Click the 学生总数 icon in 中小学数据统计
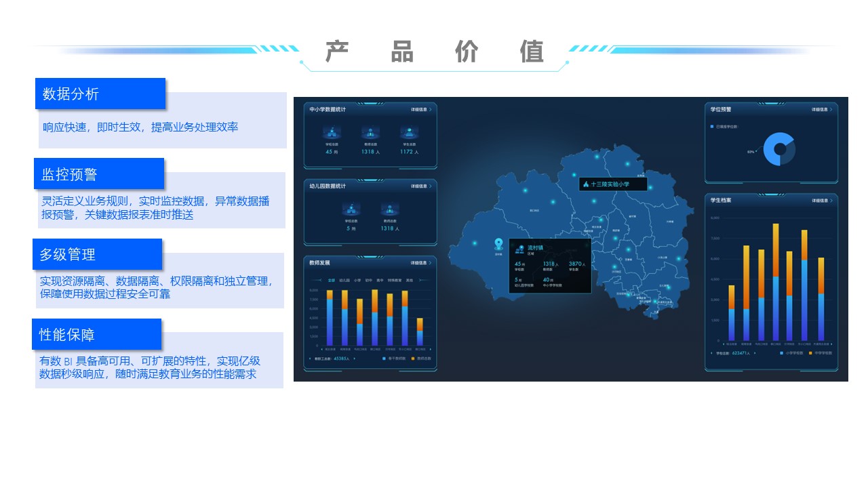This screenshot has height=488, width=868. pos(409,133)
